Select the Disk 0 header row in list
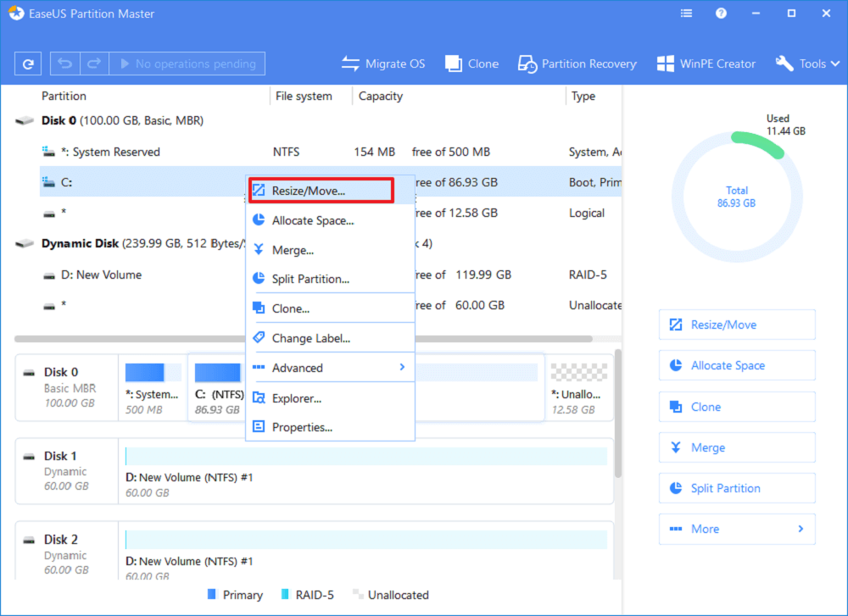Viewport: 848px width, 616px height. (x=318, y=120)
